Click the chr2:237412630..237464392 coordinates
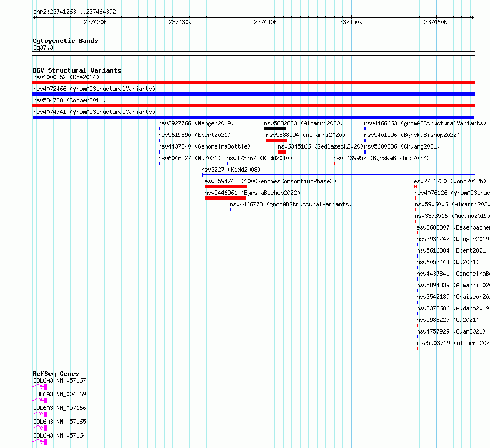Viewport: 490px width, 448px height. pos(74,12)
